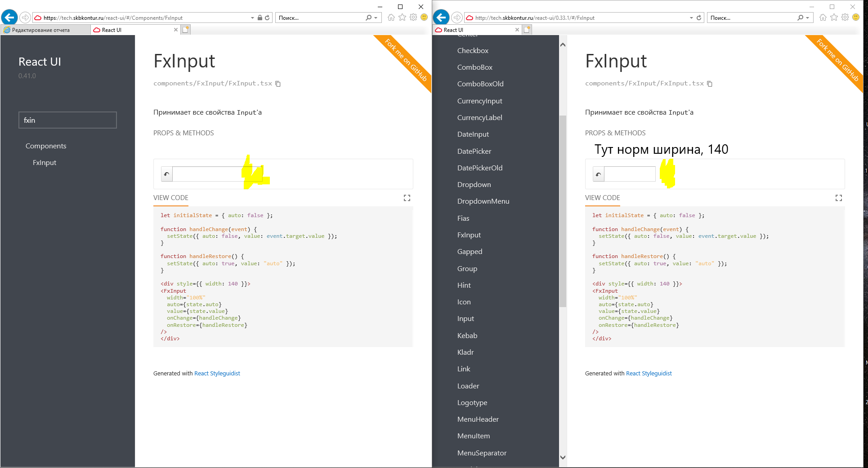The width and height of the screenshot is (868, 468).
Task: Copy file path icon in right window
Action: tap(710, 84)
